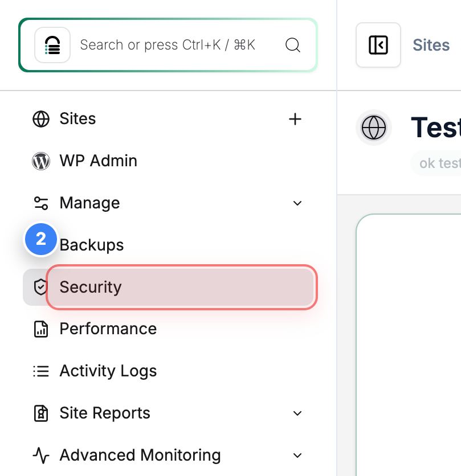
Task: Click the logo icon inside the search bar
Action: [x=52, y=45]
